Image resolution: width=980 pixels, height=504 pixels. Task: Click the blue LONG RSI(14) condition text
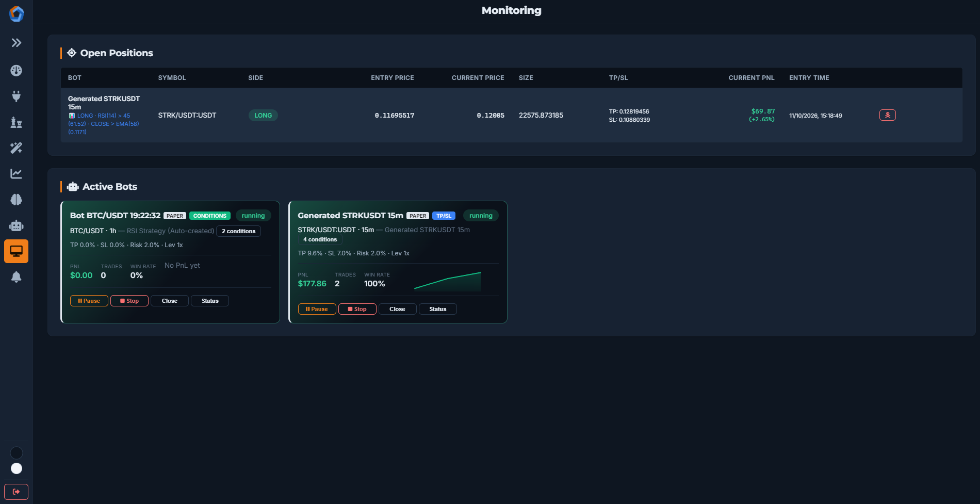pos(104,124)
